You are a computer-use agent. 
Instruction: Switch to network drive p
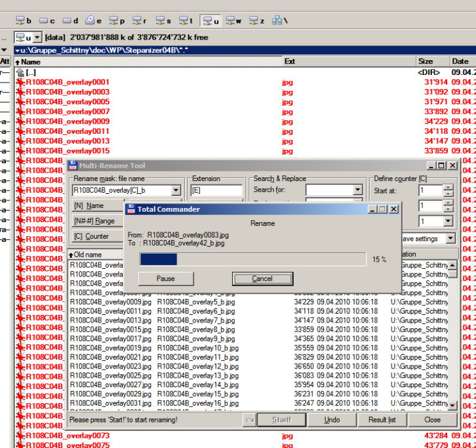coord(117,20)
